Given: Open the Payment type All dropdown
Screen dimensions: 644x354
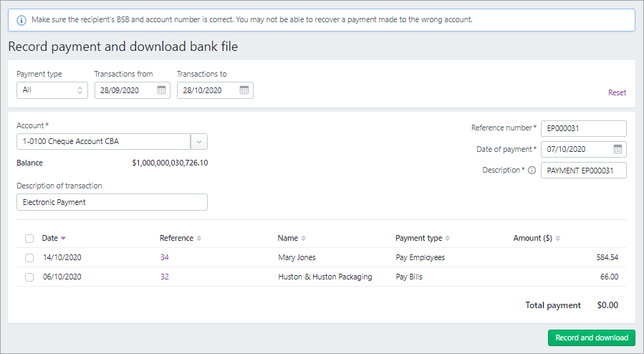Looking at the screenshot, I should [52, 90].
